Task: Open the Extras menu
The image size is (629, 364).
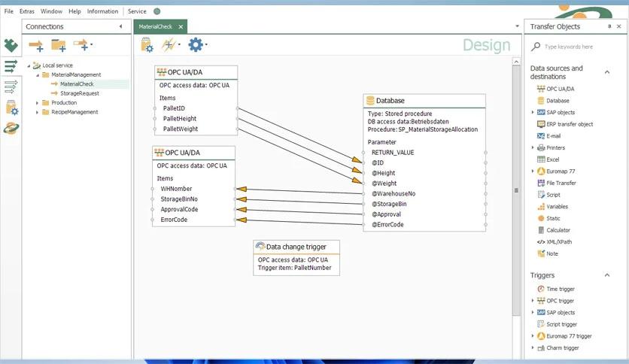Action: click(x=27, y=11)
